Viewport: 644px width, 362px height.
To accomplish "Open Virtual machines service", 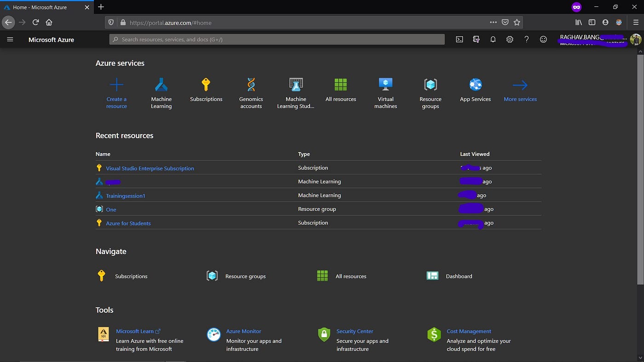I will pyautogui.click(x=385, y=85).
